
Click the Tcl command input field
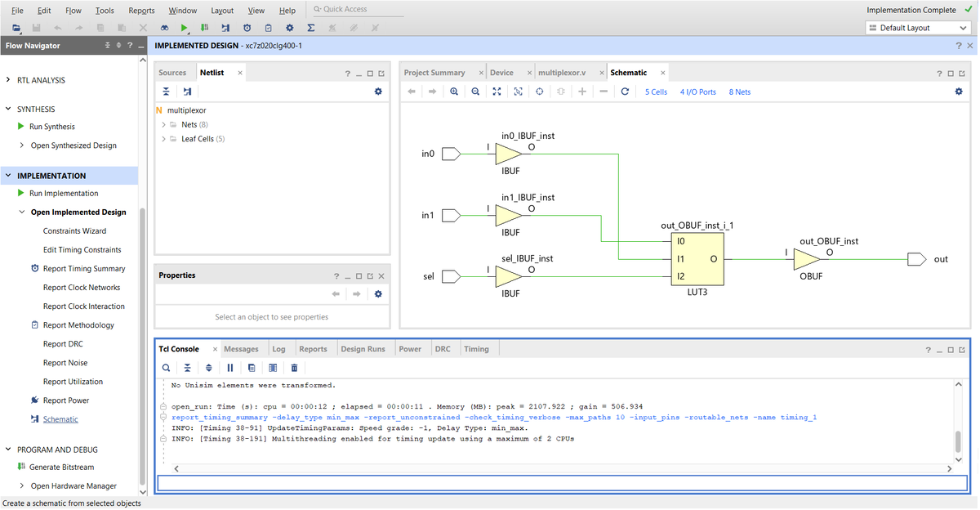coord(562,483)
